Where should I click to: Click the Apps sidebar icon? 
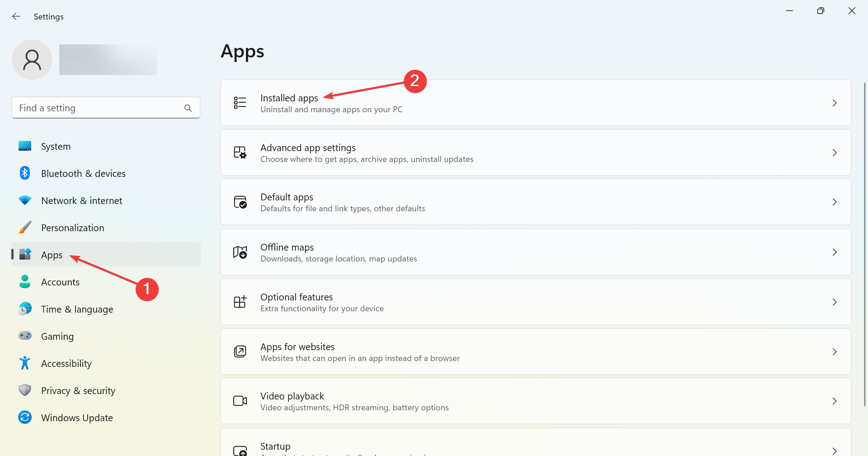click(x=25, y=255)
